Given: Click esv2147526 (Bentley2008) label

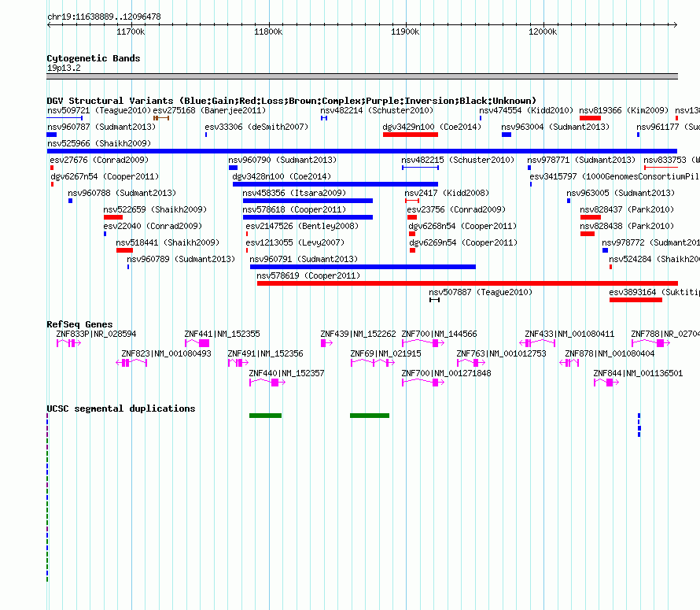Looking at the screenshot, I should 302,226.
